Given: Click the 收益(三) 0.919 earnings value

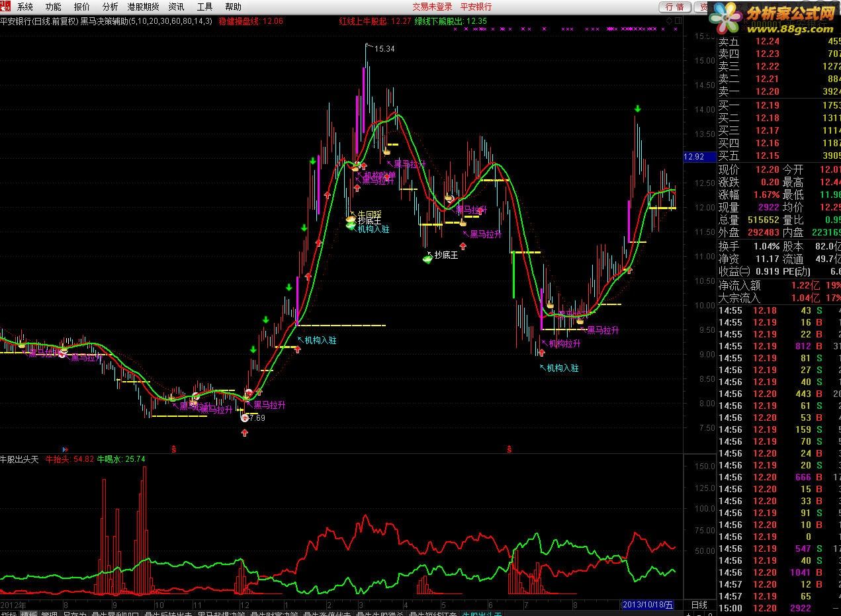Looking at the screenshot, I should pos(749,271).
